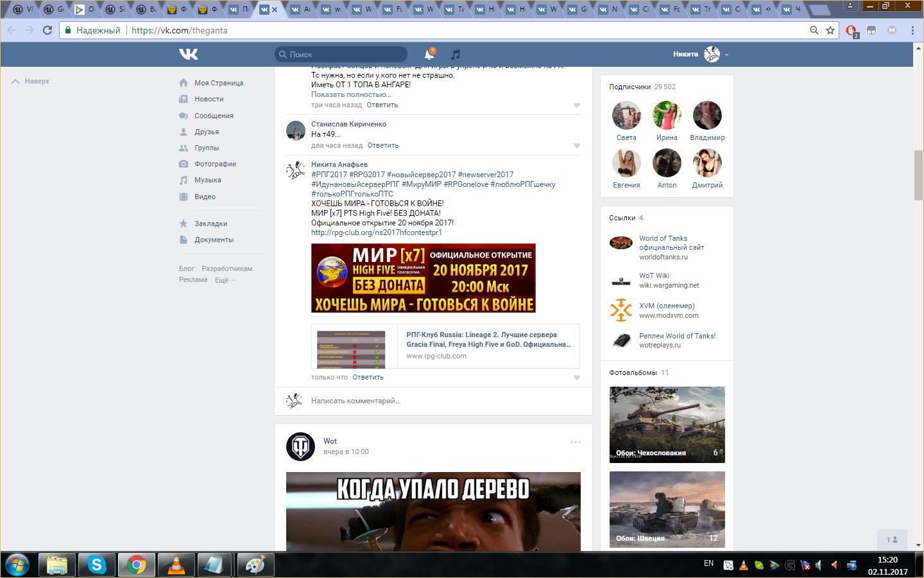Like Никита Анафьев's comment with heart
Screen dimensions: 924x578
point(576,378)
